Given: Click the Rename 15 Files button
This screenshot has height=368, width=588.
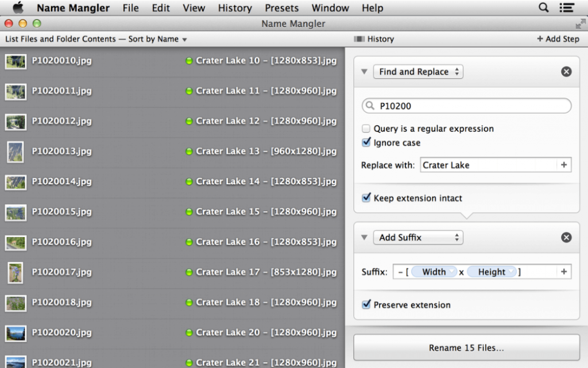Looking at the screenshot, I should pos(466,348).
